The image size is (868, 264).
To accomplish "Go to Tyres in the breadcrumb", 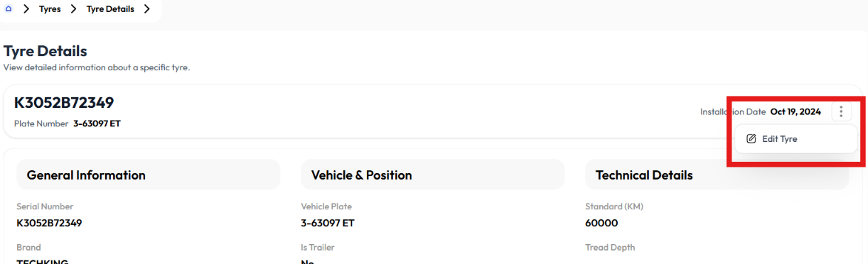I will pos(50,9).
